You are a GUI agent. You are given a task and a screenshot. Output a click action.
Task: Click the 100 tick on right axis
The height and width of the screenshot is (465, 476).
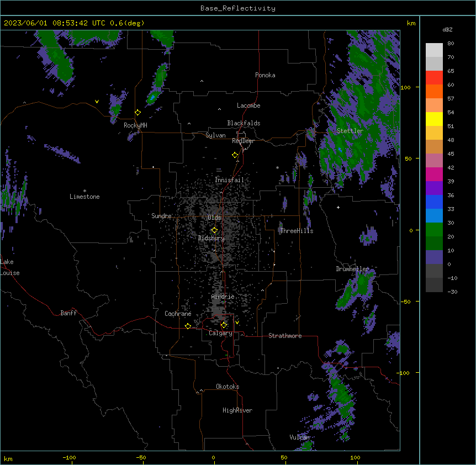(405, 88)
